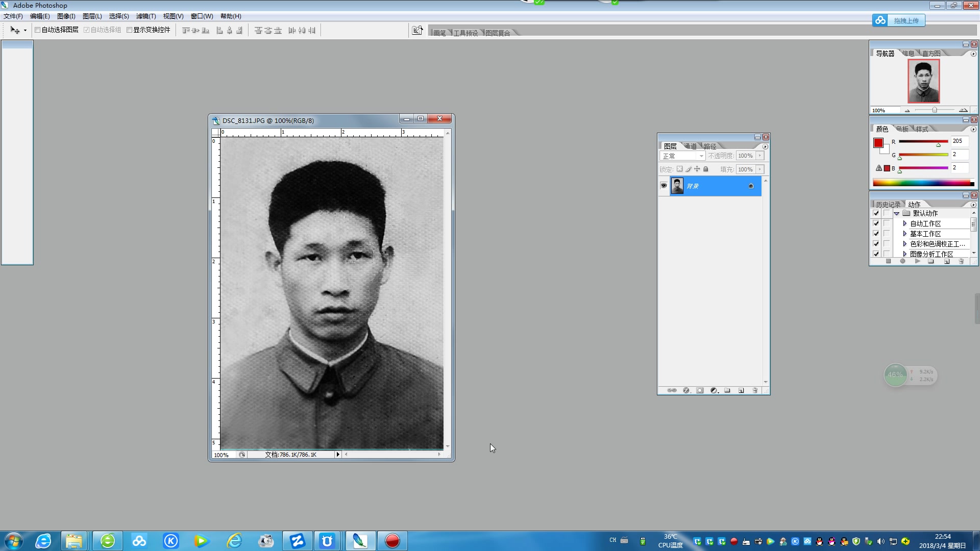
Task: Click the R color slider track
Action: coord(923,141)
